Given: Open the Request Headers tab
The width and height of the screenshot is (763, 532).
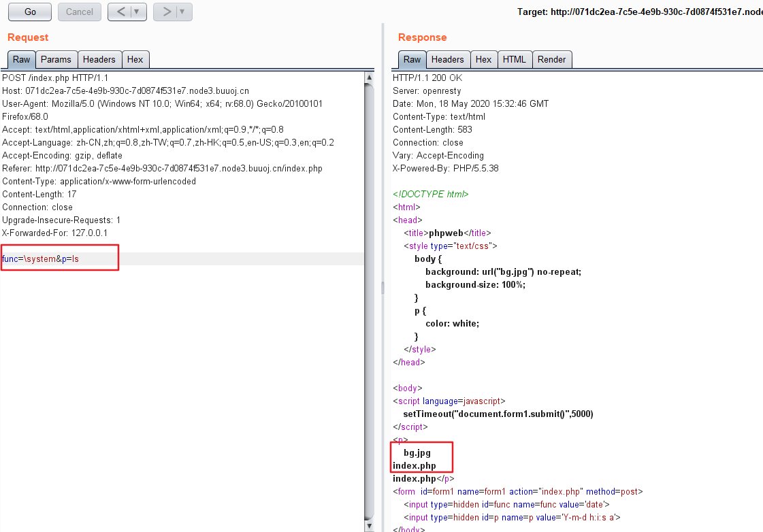Looking at the screenshot, I should [x=99, y=59].
